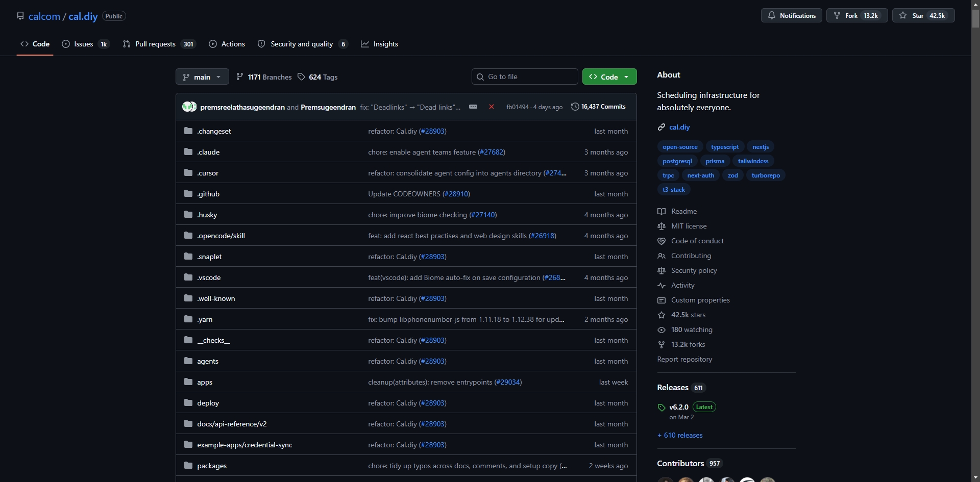Screen dimensions: 980x482
Task: Click the tag icon beside 624 Tags
Action: click(302, 77)
